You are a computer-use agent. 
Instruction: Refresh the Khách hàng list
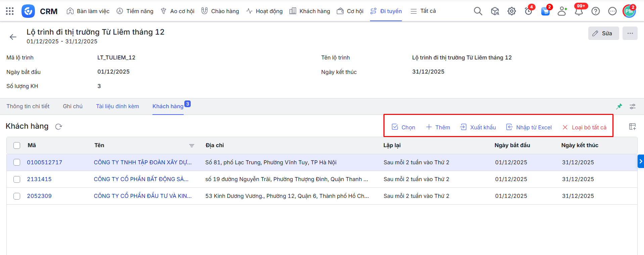point(59,127)
